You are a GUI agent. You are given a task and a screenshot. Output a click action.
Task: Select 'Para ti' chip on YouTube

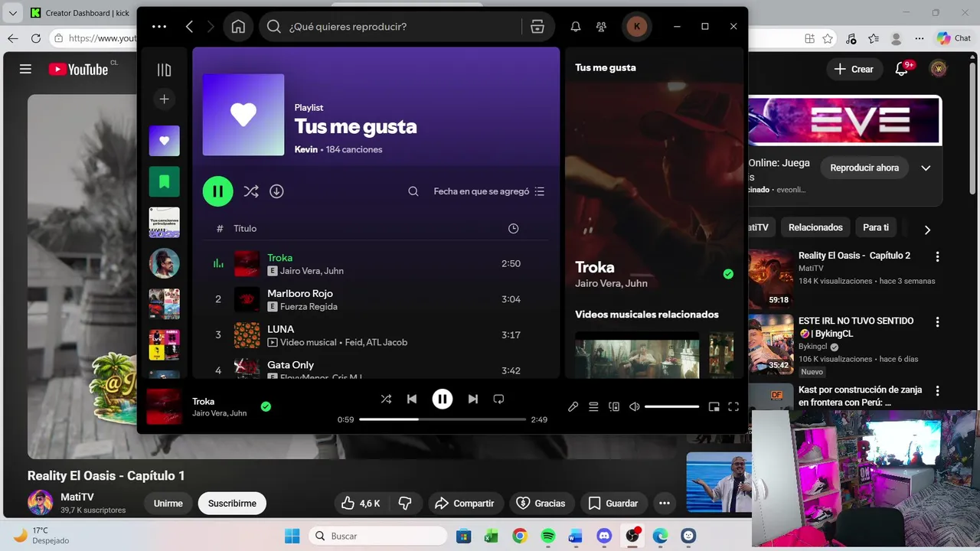pos(876,227)
